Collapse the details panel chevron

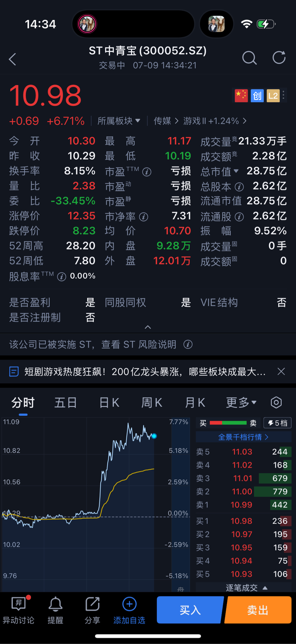point(148,327)
